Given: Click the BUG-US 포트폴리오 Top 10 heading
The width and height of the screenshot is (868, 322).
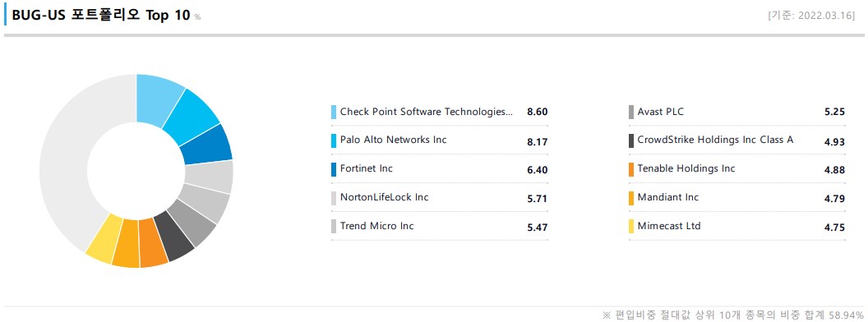Looking at the screenshot, I should pos(101,15).
